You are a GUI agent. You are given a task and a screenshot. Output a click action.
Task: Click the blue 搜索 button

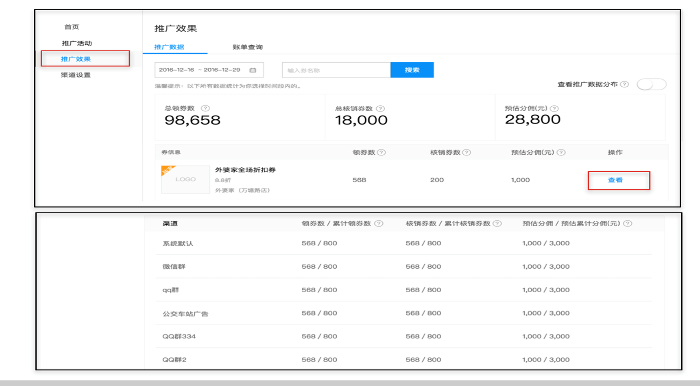[412, 70]
